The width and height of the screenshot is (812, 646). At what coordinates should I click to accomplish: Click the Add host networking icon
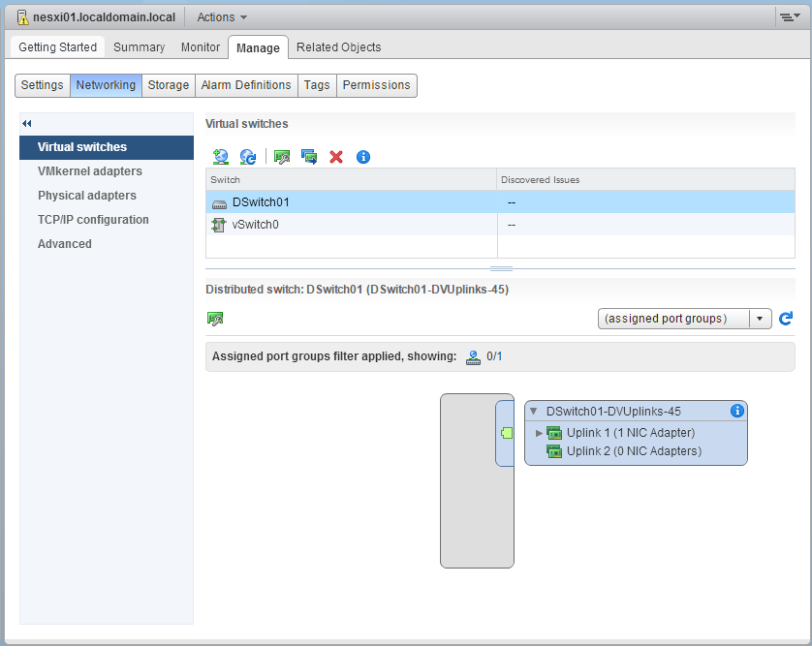coord(221,157)
